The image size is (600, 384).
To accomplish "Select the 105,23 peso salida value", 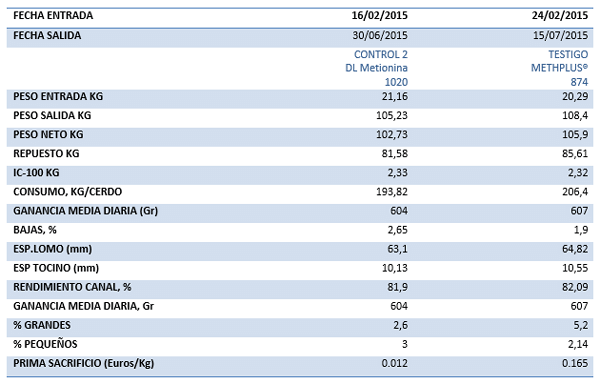I will 392,116.
